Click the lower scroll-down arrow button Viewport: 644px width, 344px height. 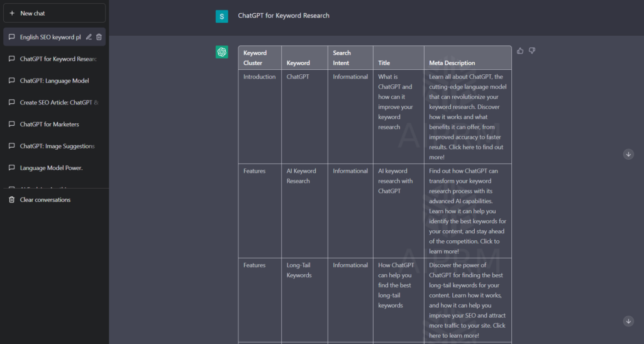pos(628,321)
